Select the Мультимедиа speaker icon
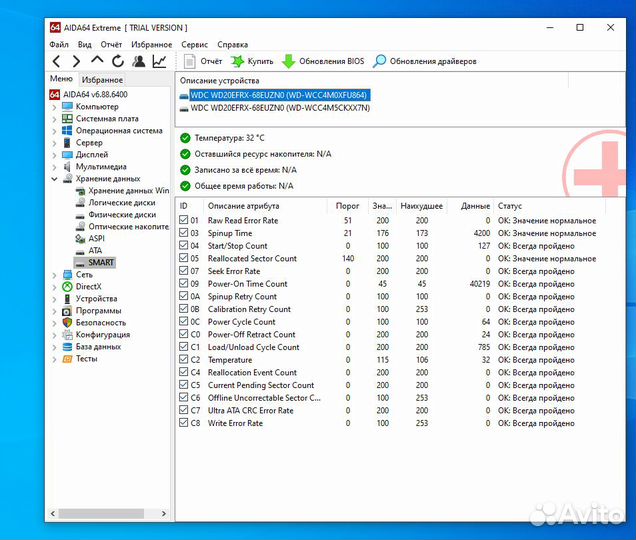This screenshot has height=540, width=636. click(x=67, y=166)
